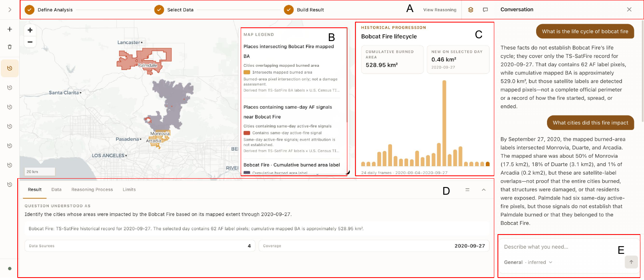The image size is (644, 280).
Task: Collapse the result panel with the up chevron
Action: point(484,189)
